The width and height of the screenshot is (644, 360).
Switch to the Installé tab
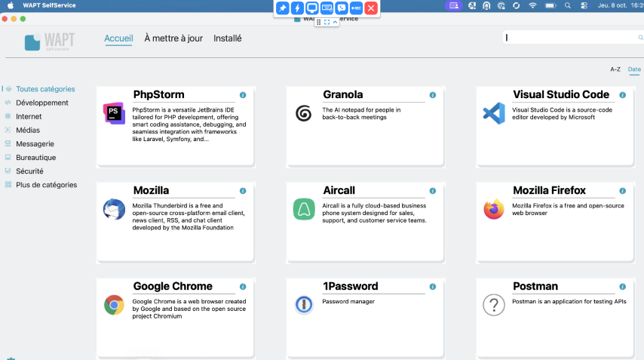(x=228, y=38)
